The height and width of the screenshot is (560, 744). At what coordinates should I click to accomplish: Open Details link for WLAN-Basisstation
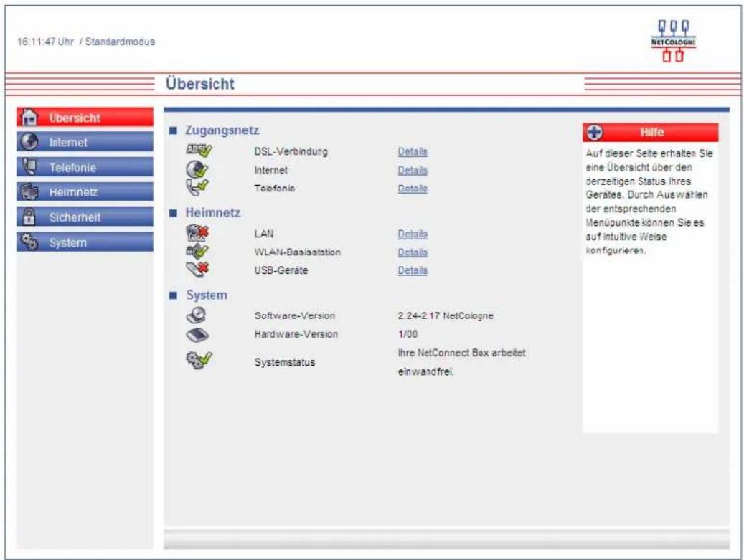tap(413, 252)
